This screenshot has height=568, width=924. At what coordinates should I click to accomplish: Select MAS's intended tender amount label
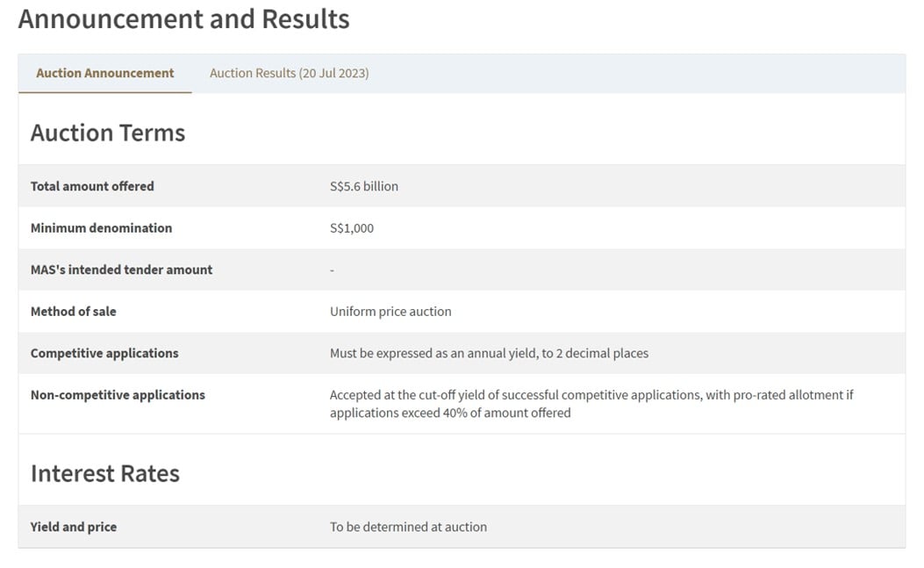[x=121, y=270]
